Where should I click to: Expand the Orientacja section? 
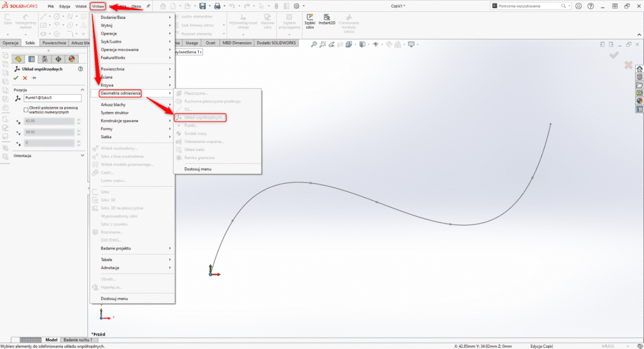click(82, 155)
